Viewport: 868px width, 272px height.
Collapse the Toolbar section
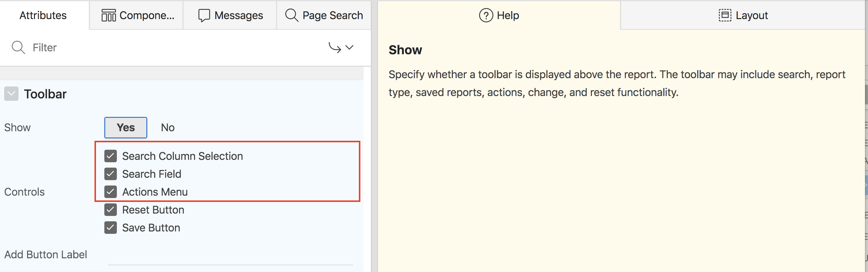coord(11,94)
